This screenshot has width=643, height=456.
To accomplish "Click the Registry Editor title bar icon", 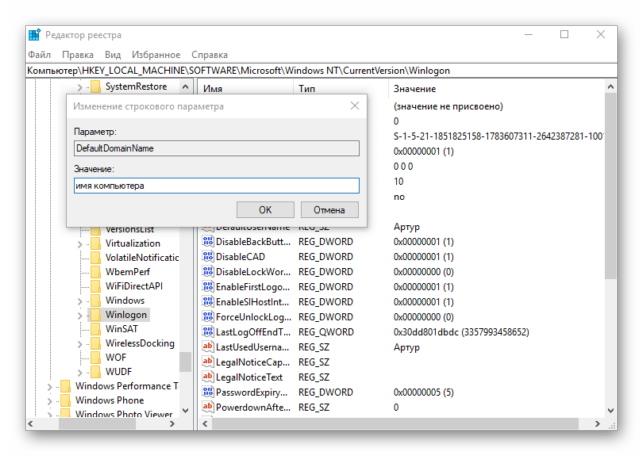I will tap(34, 35).
